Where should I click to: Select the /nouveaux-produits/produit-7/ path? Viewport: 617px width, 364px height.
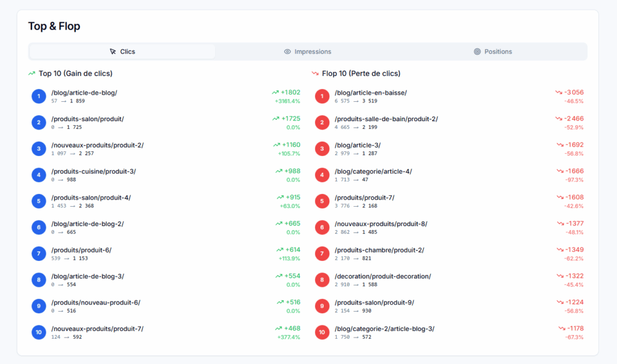pos(97,329)
